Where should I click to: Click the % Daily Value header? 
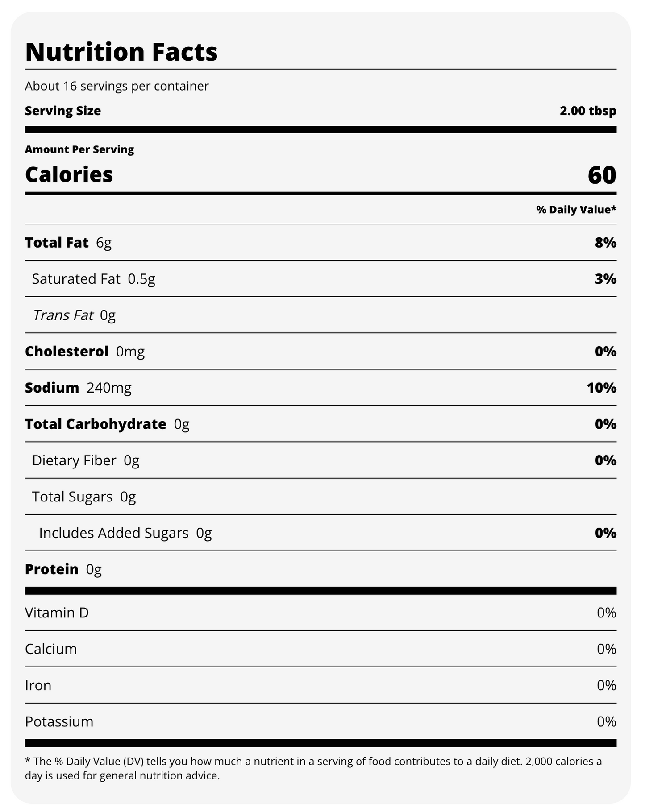click(x=576, y=210)
